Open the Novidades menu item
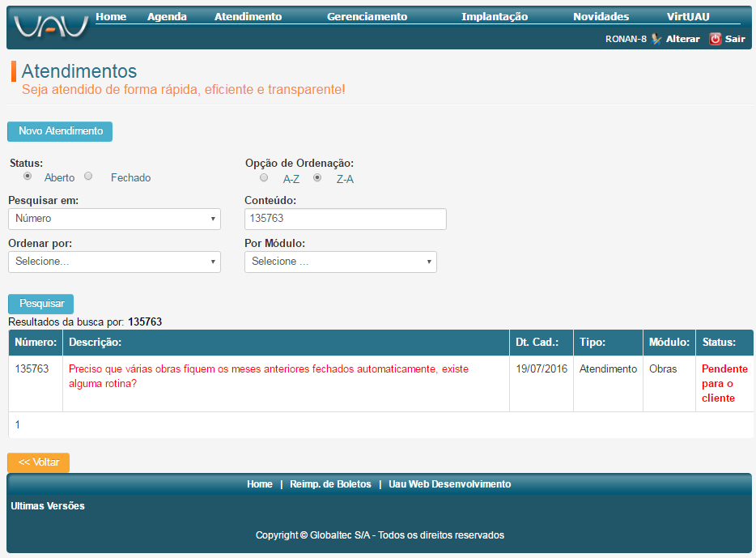Image resolution: width=756 pixels, height=558 pixels. point(601,16)
